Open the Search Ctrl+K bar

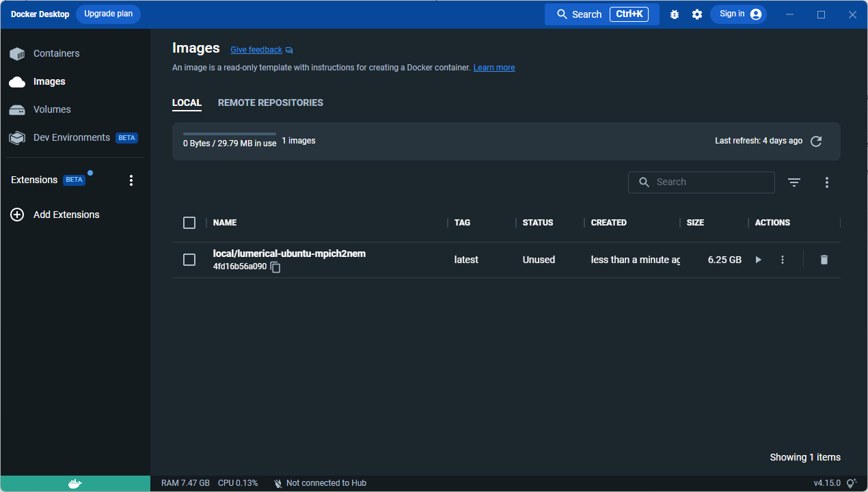[601, 14]
